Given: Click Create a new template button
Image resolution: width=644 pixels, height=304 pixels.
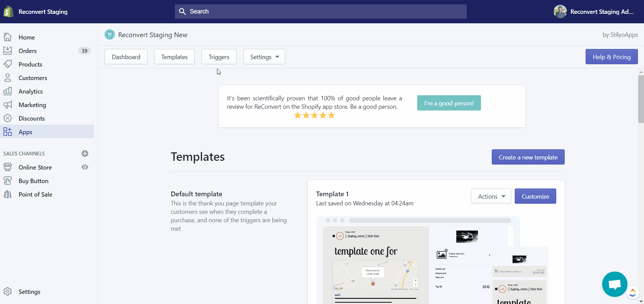Looking at the screenshot, I should (x=528, y=157).
